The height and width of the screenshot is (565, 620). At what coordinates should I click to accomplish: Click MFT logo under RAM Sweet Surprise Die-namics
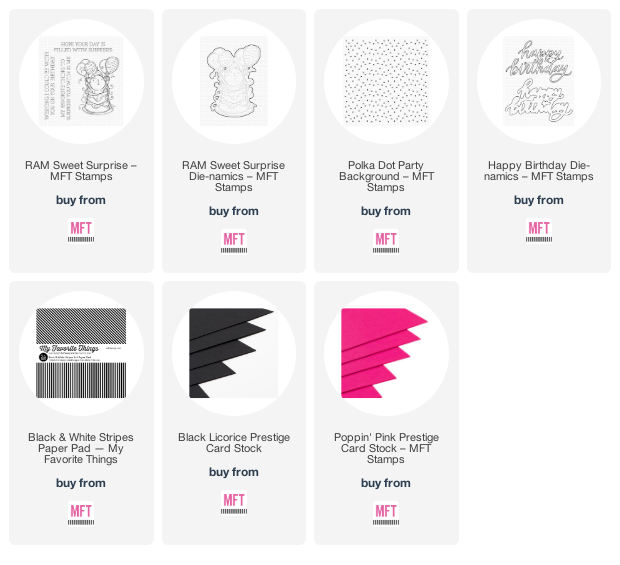pos(234,242)
